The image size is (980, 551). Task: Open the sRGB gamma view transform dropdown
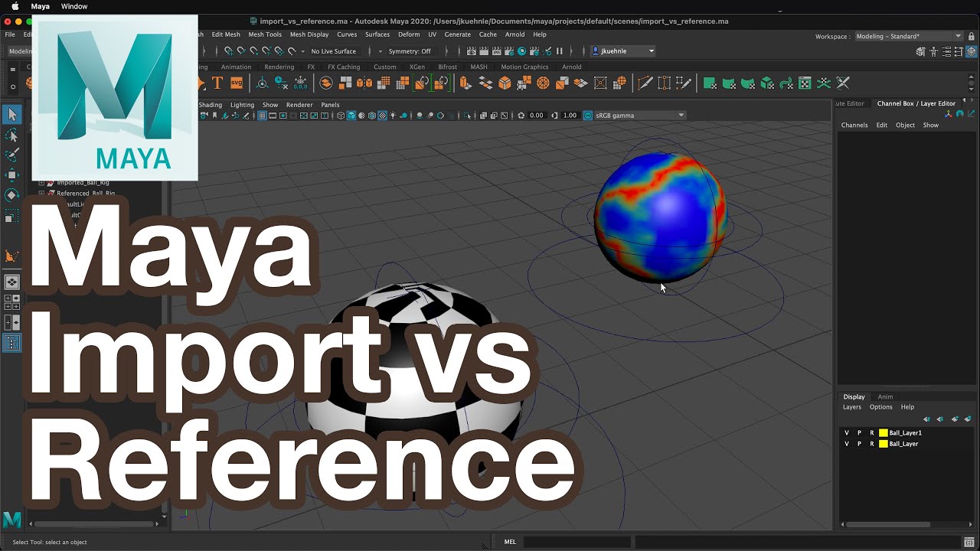pyautogui.click(x=640, y=116)
